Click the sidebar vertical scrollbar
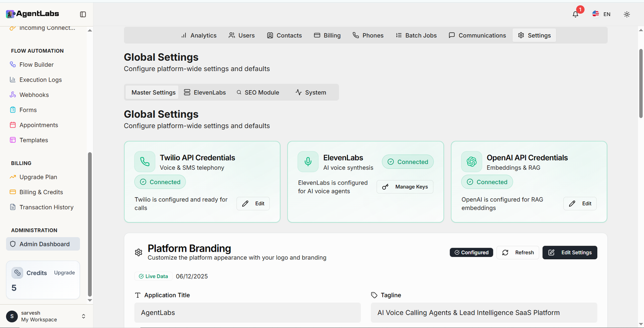644x328 pixels. (90, 224)
